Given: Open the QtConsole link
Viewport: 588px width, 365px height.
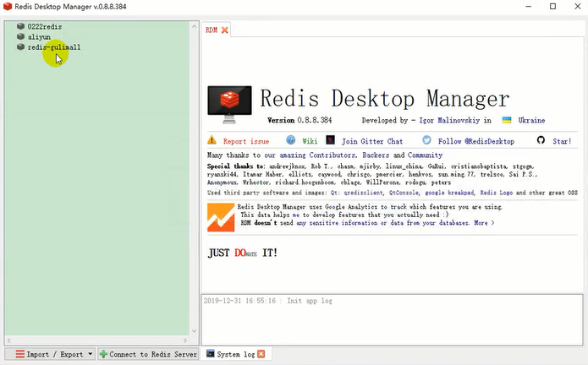Looking at the screenshot, I should (x=404, y=193).
